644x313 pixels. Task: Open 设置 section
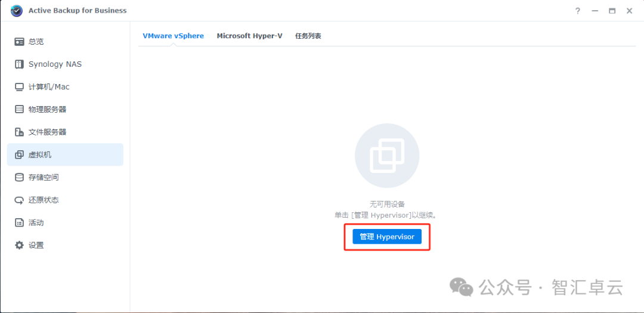[65, 246]
